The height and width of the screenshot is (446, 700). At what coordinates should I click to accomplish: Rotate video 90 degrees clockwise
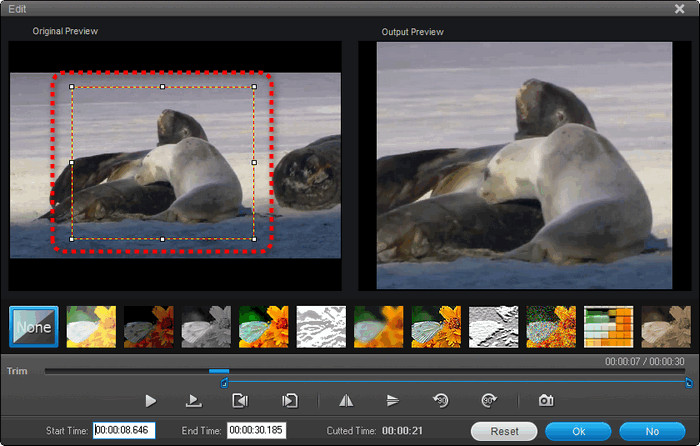click(489, 400)
